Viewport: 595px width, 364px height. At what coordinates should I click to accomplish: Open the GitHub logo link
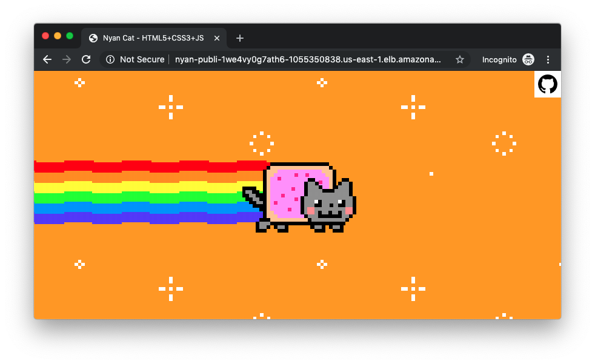click(548, 84)
